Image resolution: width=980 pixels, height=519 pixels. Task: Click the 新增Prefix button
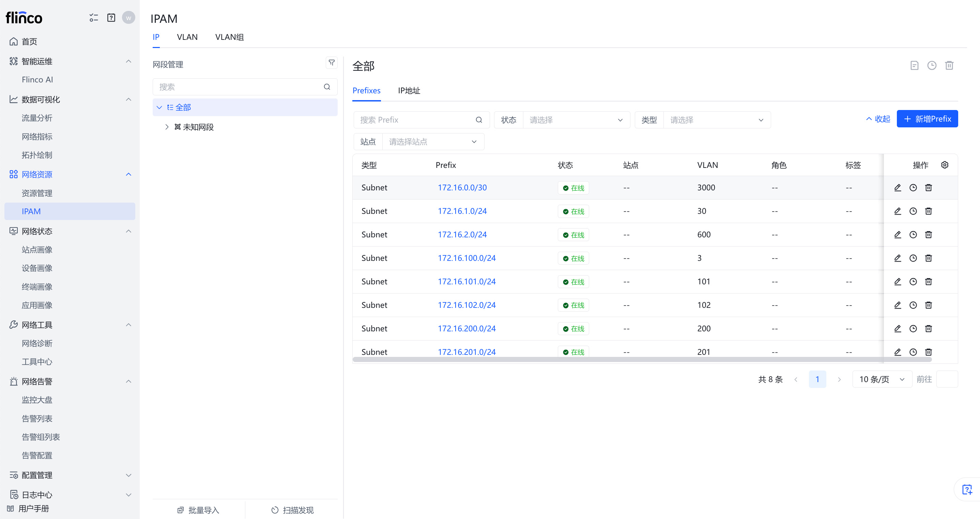pyautogui.click(x=927, y=119)
